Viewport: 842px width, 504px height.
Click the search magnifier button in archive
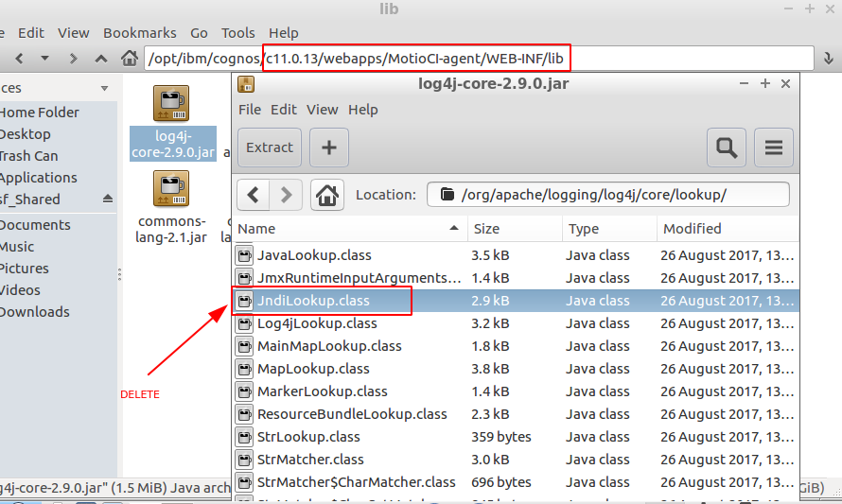[x=727, y=148]
